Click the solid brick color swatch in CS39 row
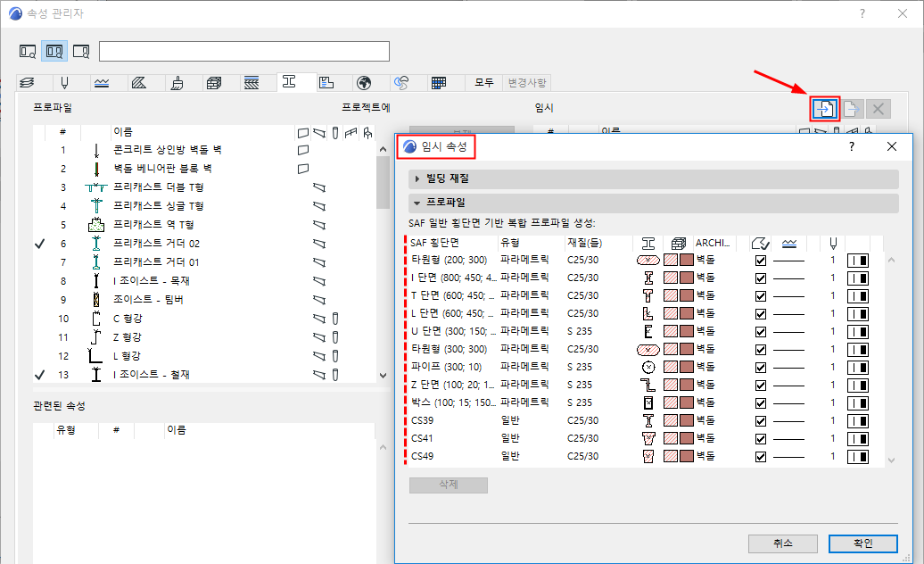Image resolution: width=924 pixels, height=564 pixels. pos(686,421)
